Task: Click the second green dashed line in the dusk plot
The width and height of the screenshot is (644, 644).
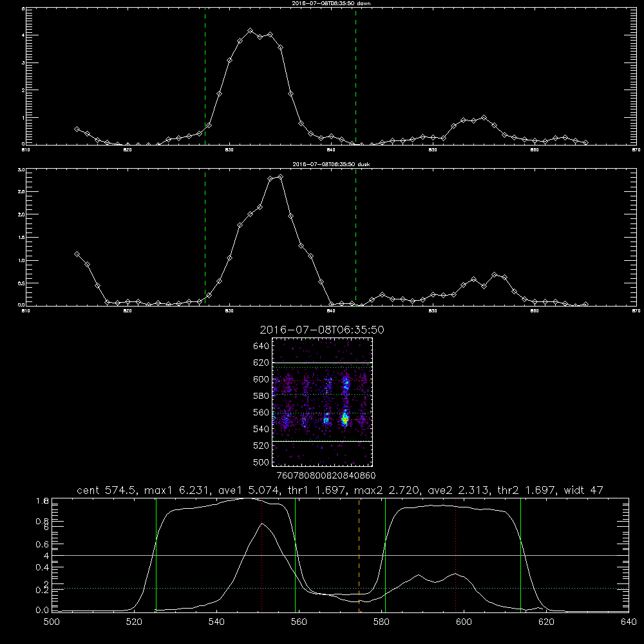Action: click(x=355, y=238)
